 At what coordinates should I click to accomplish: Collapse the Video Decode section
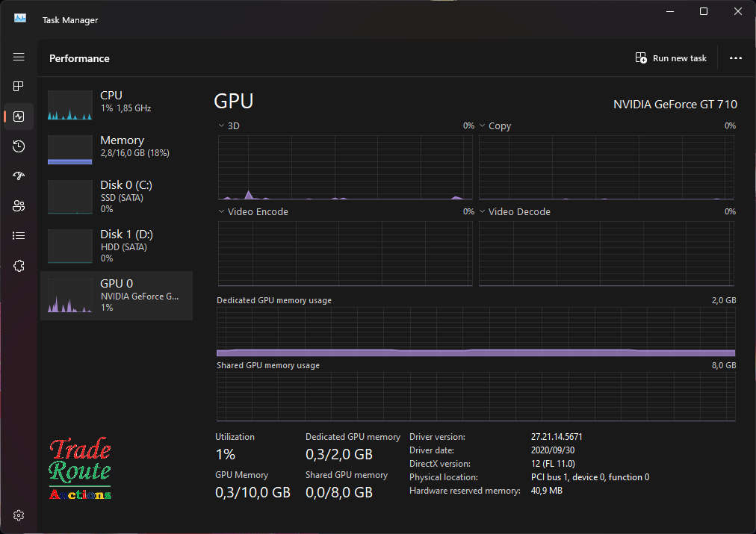tap(482, 211)
